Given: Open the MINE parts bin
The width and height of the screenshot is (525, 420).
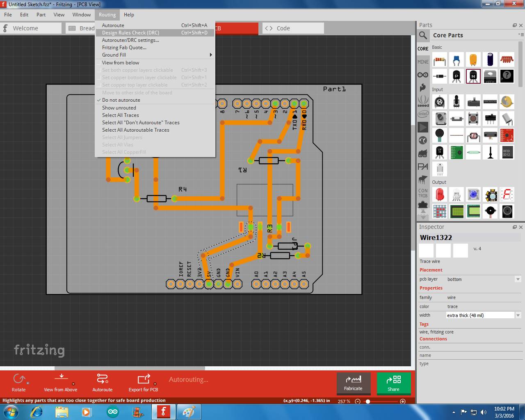Looking at the screenshot, I should point(423,62).
